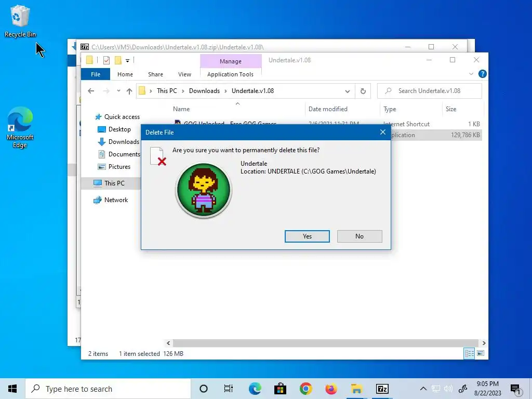
Task: Click This PC in the address breadcrumb
Action: (x=167, y=91)
